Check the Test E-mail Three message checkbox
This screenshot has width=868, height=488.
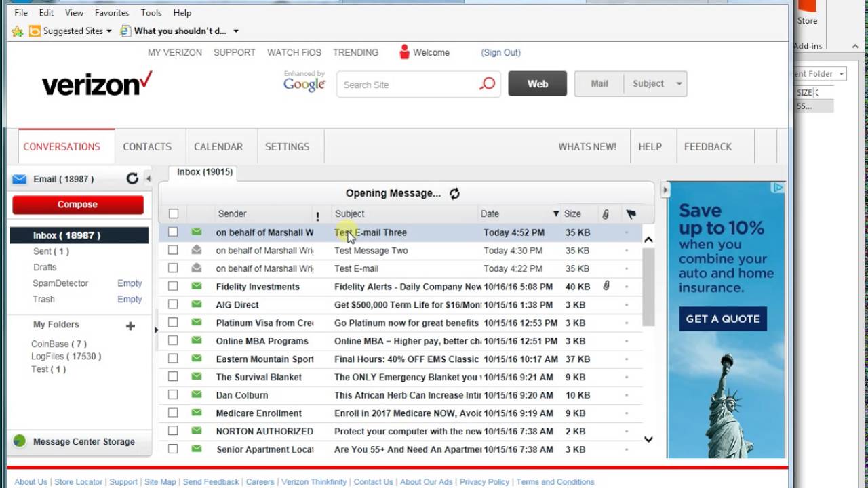coord(173,232)
